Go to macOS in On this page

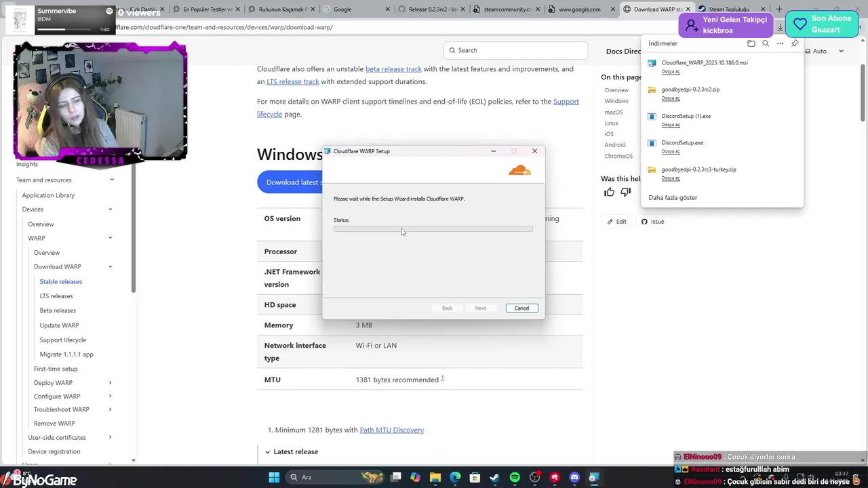tap(614, 113)
